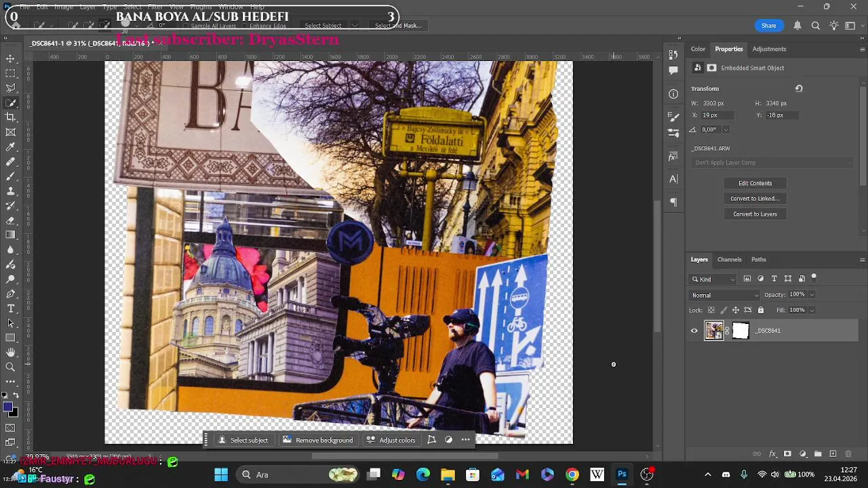The image size is (868, 488).
Task: Toggle lock position
Action: 736,310
